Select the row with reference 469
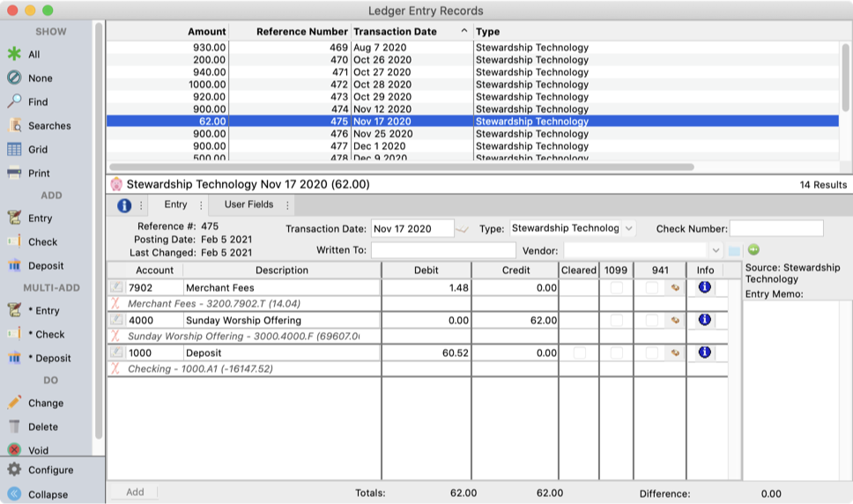 (x=472, y=48)
